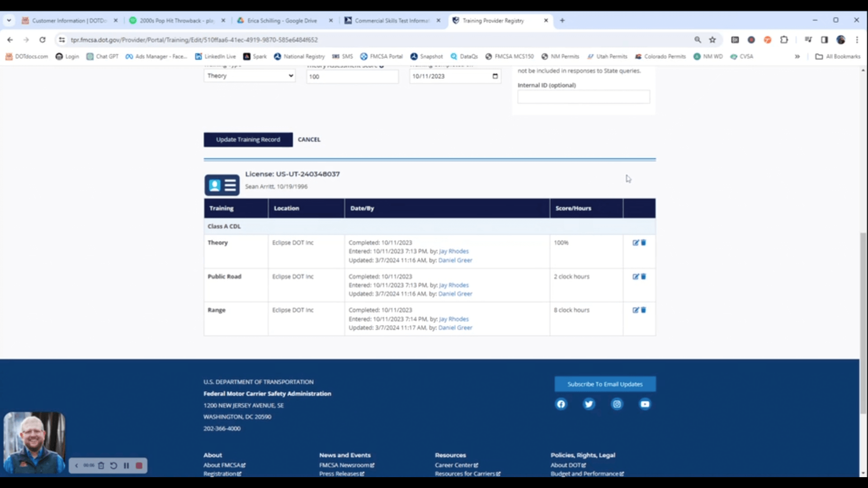Open the side panel icon
Image resolution: width=868 pixels, height=488 pixels.
(x=825, y=40)
